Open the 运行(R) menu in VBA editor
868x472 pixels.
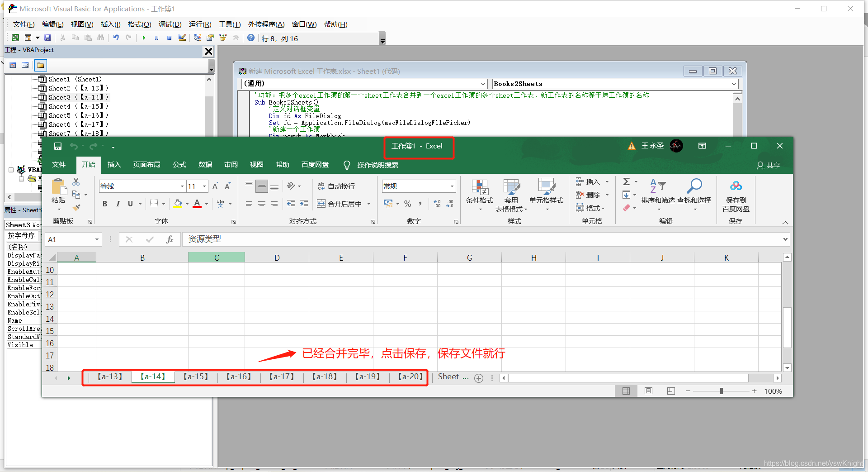[x=200, y=24]
